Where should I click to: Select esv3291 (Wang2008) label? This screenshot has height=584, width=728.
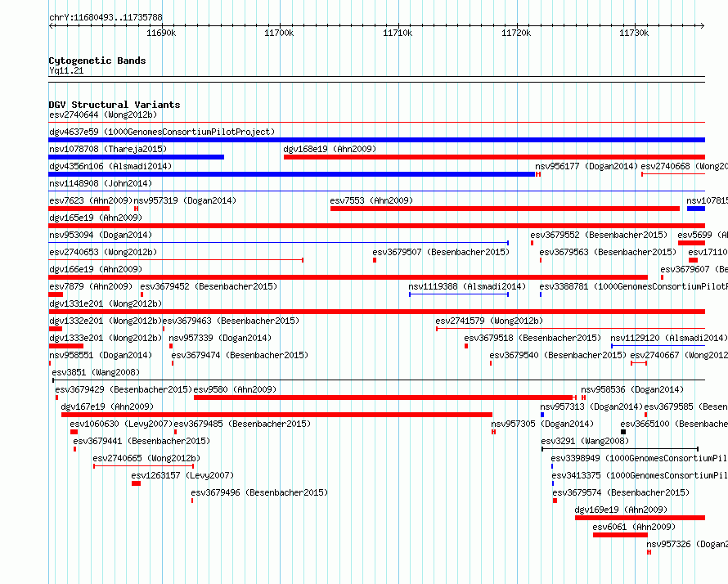pos(585,441)
